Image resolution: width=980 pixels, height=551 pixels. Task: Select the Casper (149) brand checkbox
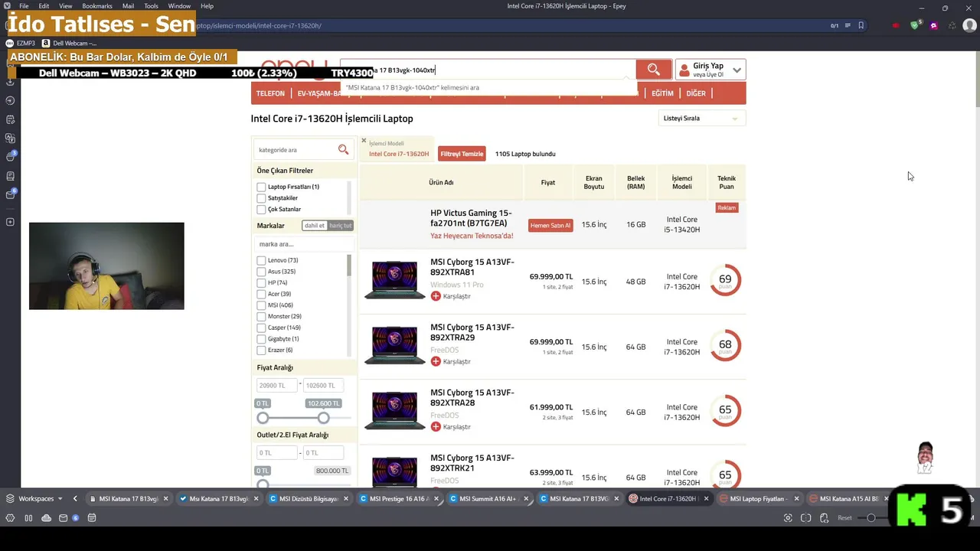click(x=261, y=328)
